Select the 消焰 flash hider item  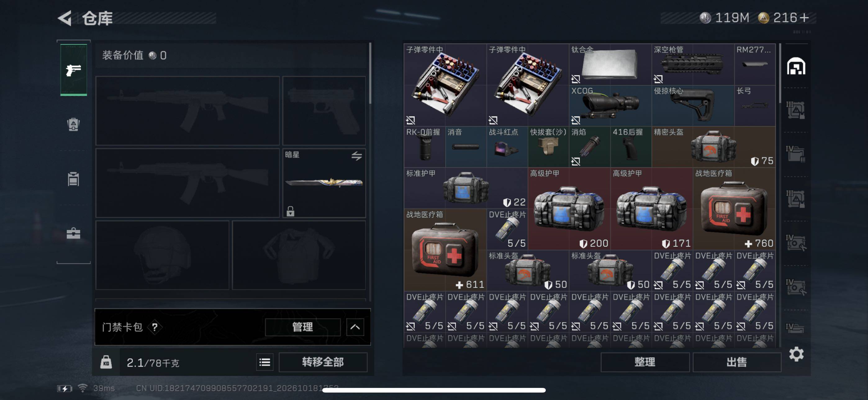tap(590, 147)
